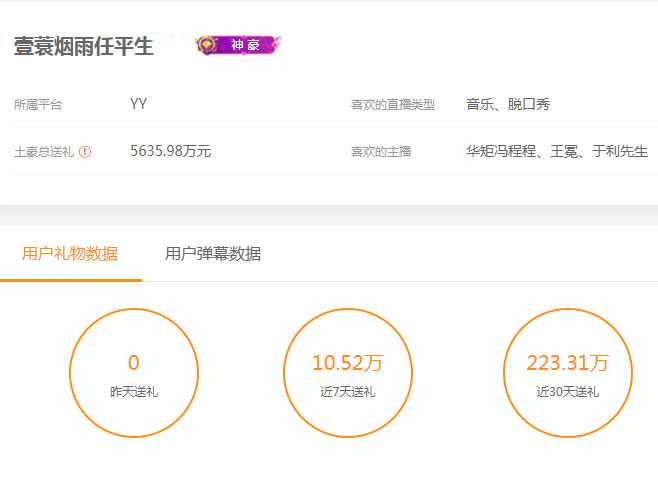
Task: Click the username 壹蓑烟雨任平生 heading
Action: (x=83, y=47)
